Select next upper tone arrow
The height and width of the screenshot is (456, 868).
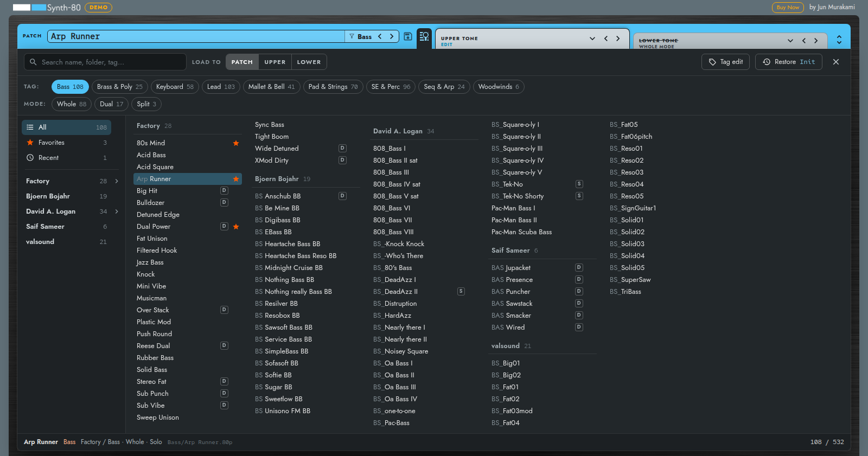[x=618, y=38]
